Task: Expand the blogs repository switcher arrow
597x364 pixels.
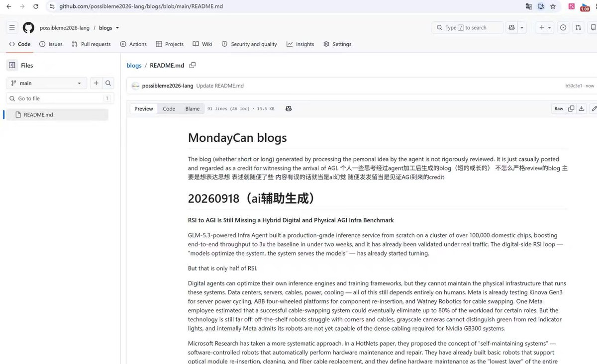Action: pos(117,28)
